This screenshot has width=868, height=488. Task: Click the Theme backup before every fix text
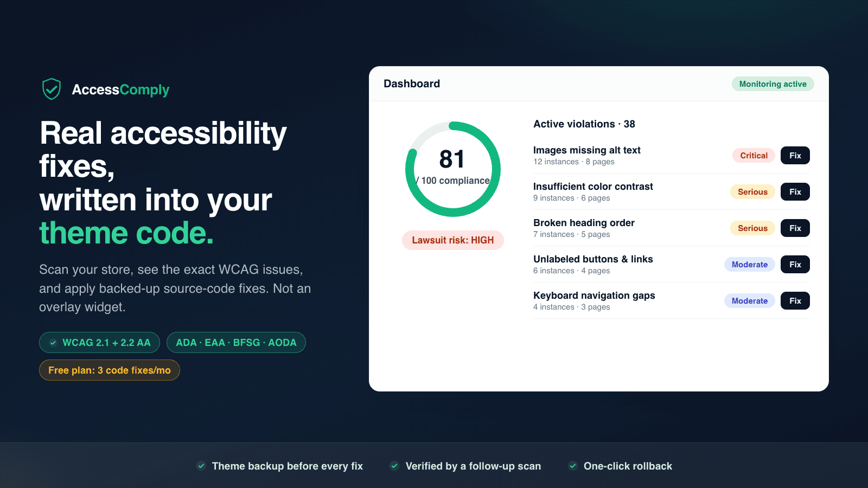pos(288,466)
